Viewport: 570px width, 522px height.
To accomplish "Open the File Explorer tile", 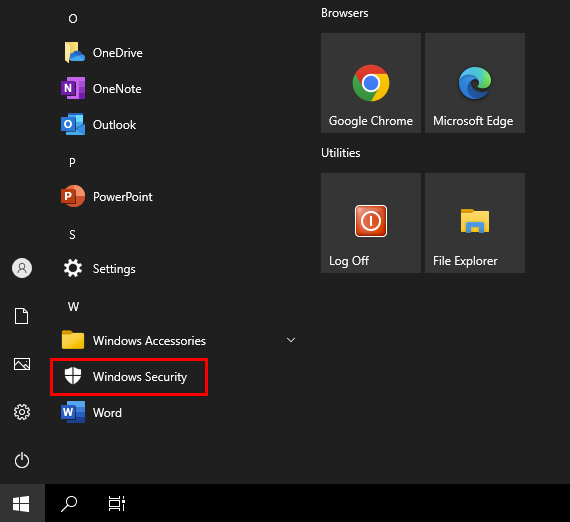I will (475, 223).
